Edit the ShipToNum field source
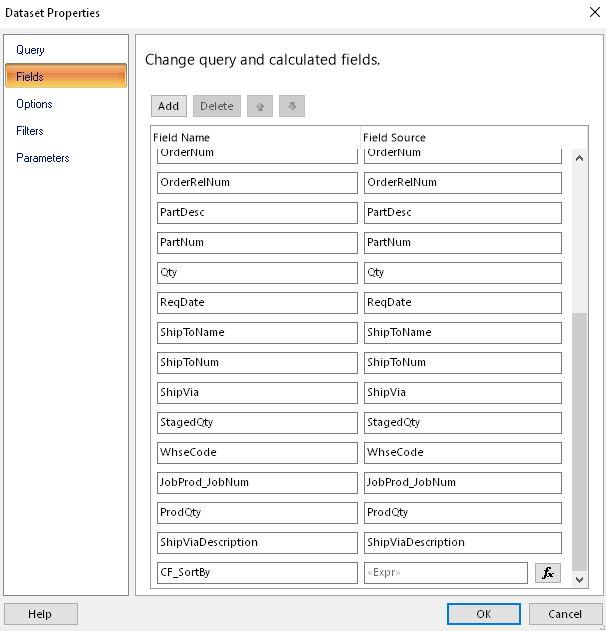Screen dimensions: 606x631 click(x=463, y=363)
